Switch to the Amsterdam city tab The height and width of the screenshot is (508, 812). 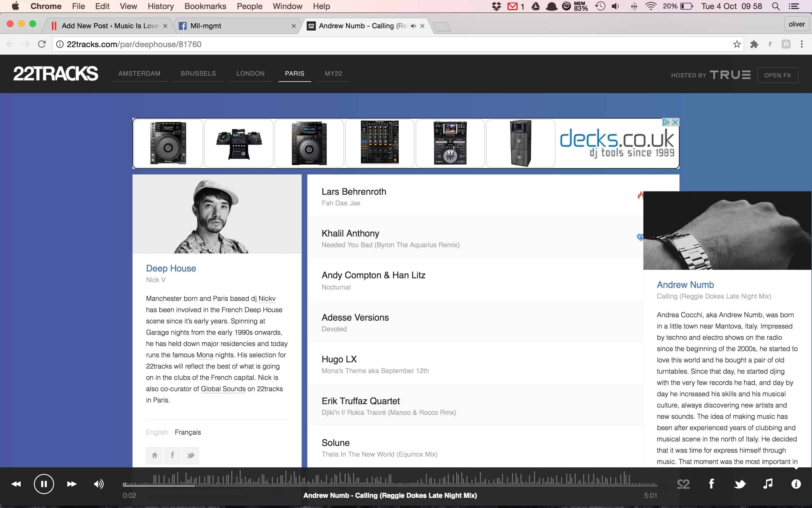tap(139, 73)
